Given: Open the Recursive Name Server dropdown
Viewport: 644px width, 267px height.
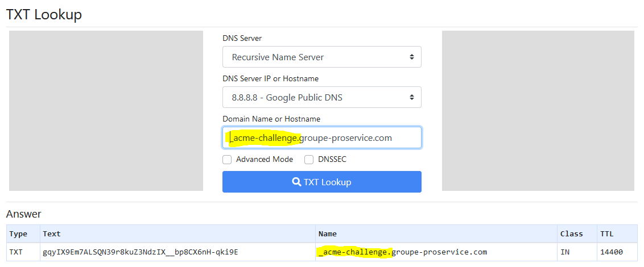Looking at the screenshot, I should 321,57.
